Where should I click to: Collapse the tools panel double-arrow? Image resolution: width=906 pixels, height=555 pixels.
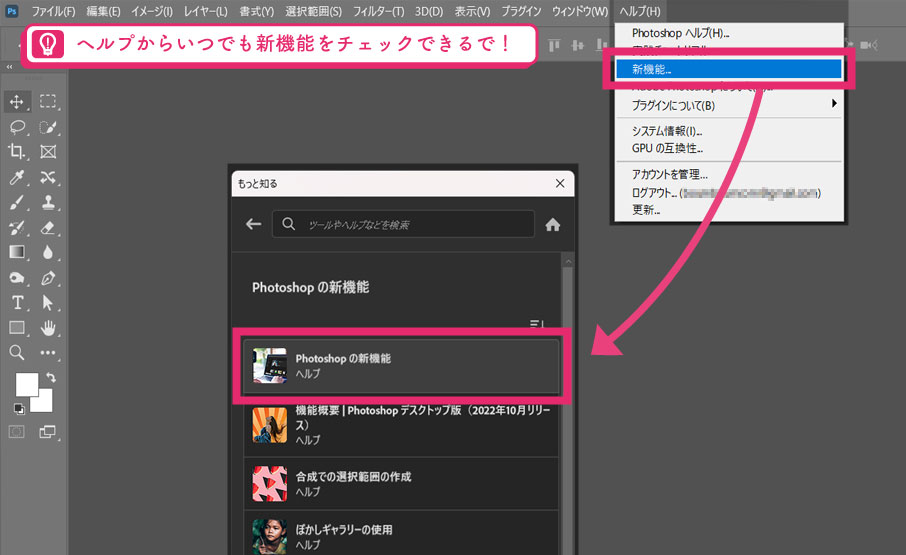click(x=9, y=68)
